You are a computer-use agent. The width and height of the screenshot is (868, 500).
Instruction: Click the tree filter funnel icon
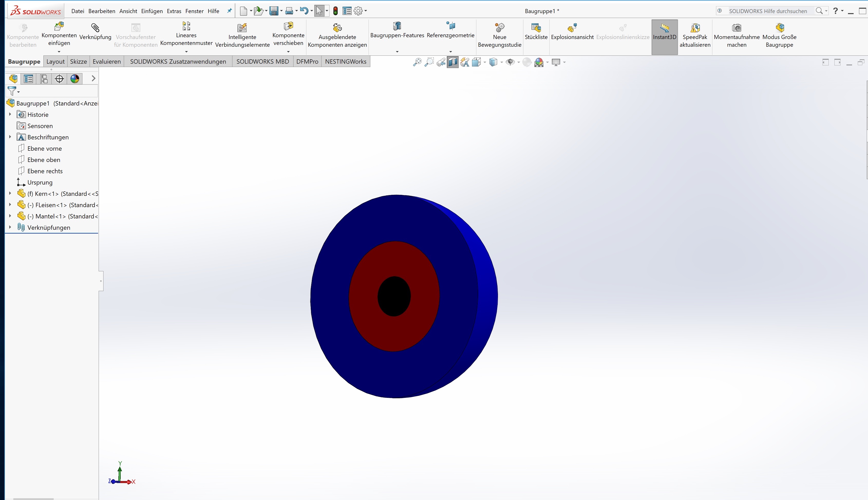tap(12, 91)
